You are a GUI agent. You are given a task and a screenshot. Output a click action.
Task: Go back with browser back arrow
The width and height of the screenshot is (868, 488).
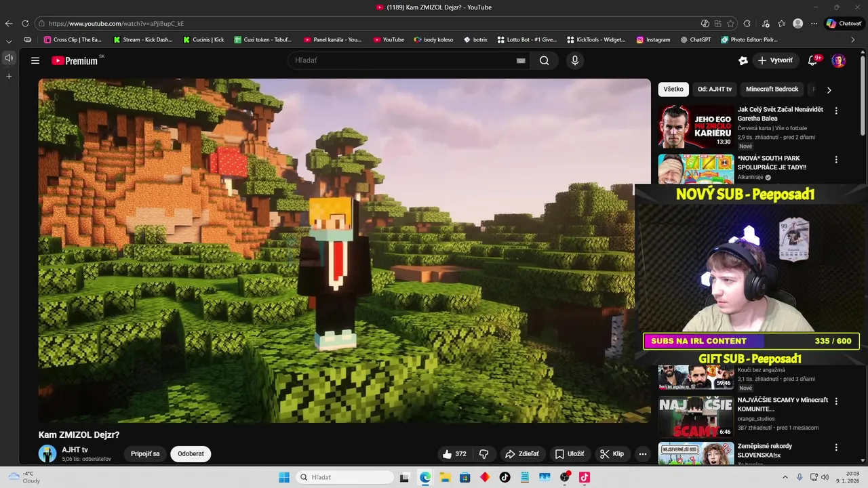tap(9, 23)
